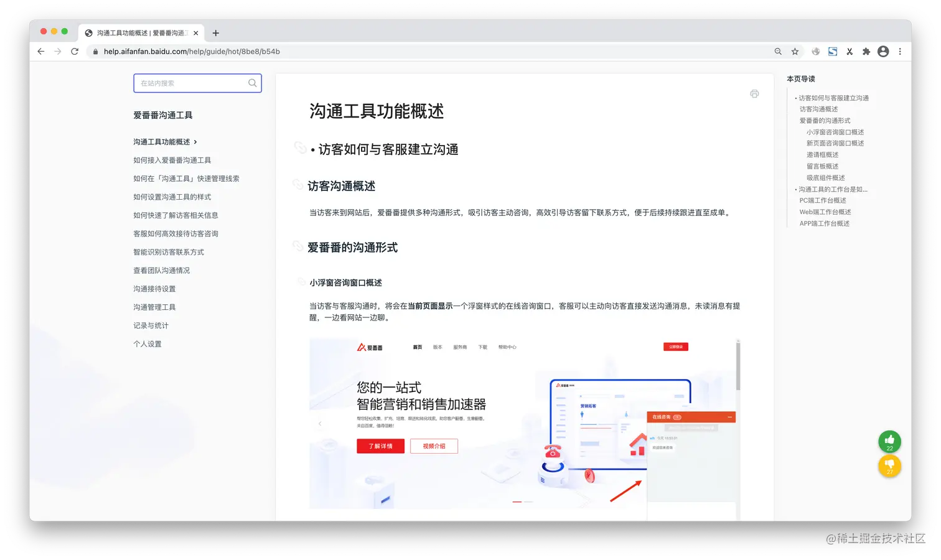Open 个人设置 sidebar item
Image resolution: width=941 pixels, height=560 pixels.
[x=147, y=344]
